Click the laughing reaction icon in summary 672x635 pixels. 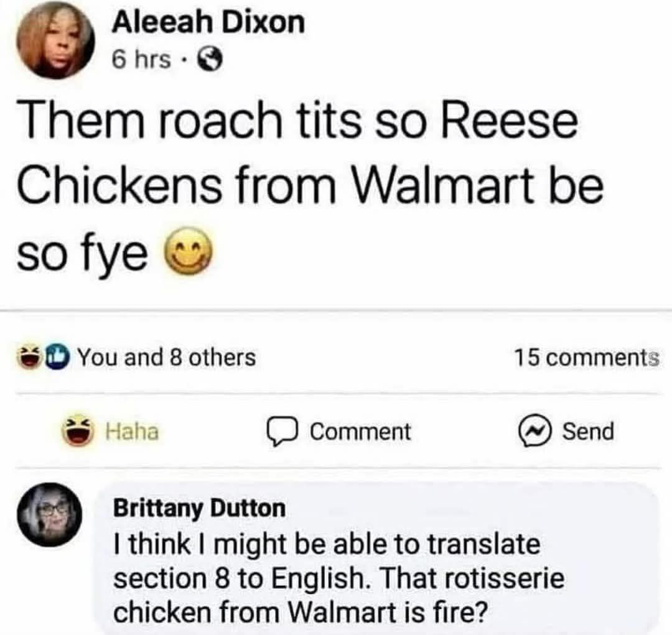(x=28, y=358)
